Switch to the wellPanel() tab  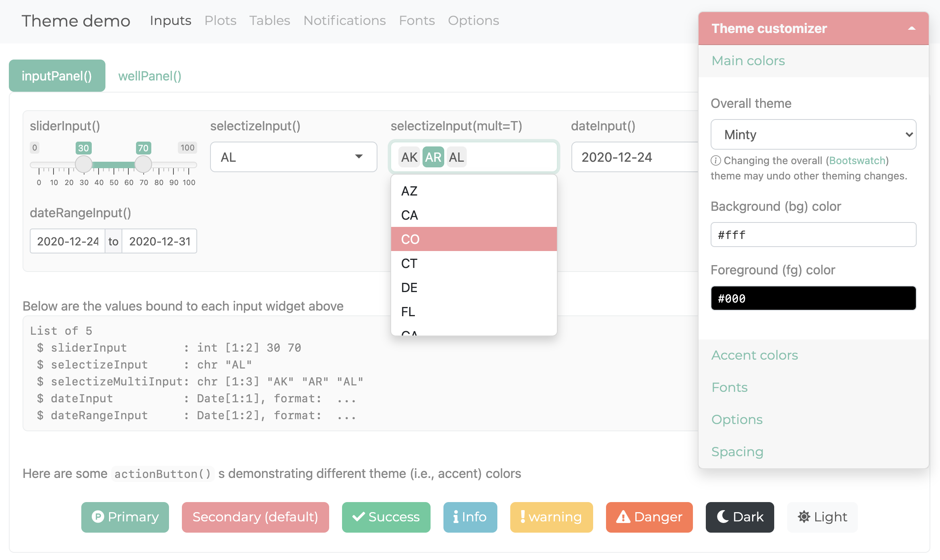click(x=149, y=76)
